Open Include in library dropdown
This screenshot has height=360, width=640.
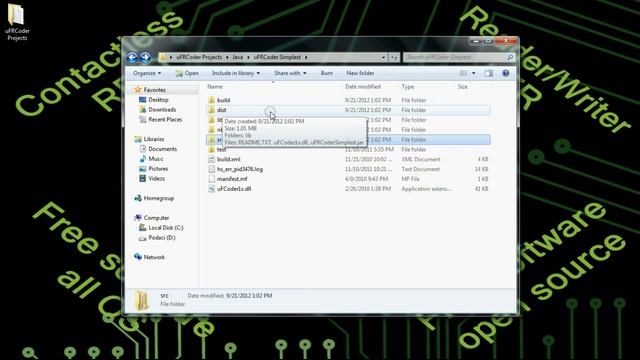[x=236, y=73]
